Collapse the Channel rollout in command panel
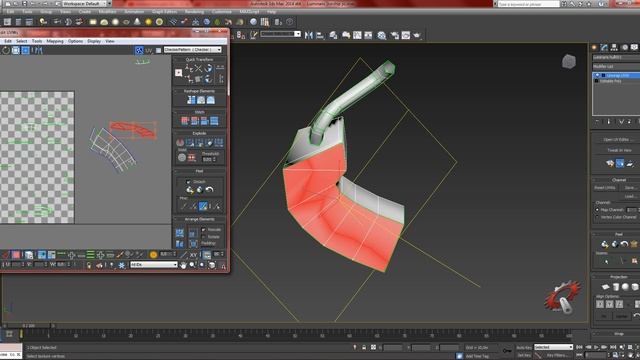 click(618, 180)
